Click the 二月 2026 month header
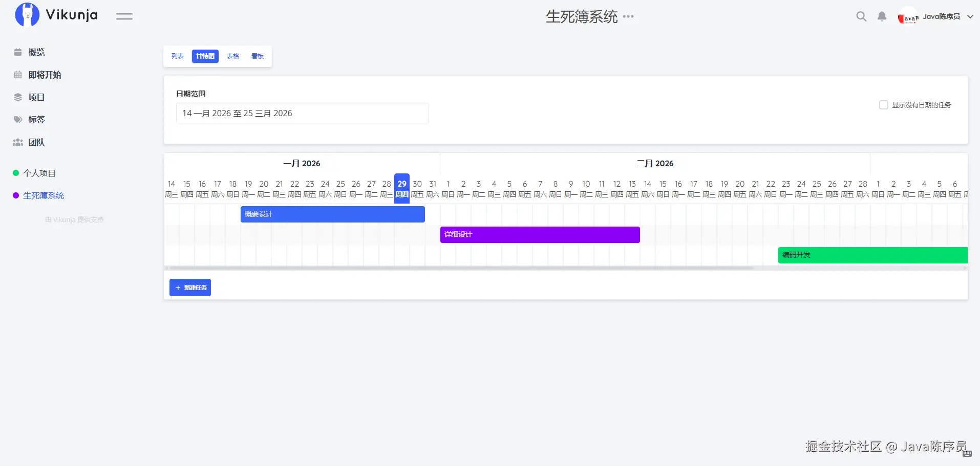This screenshot has width=980, height=466. point(655,163)
